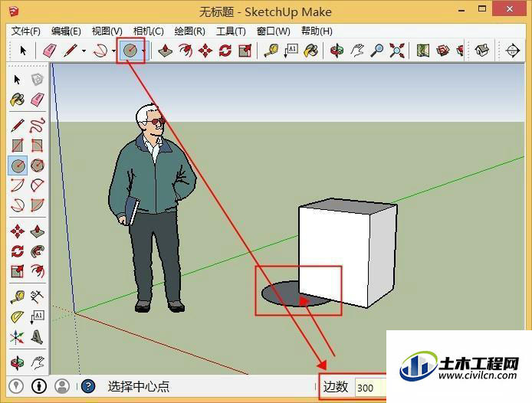The height and width of the screenshot is (403, 532).
Task: Pick the 3 Point Arc tool
Action: (18, 205)
